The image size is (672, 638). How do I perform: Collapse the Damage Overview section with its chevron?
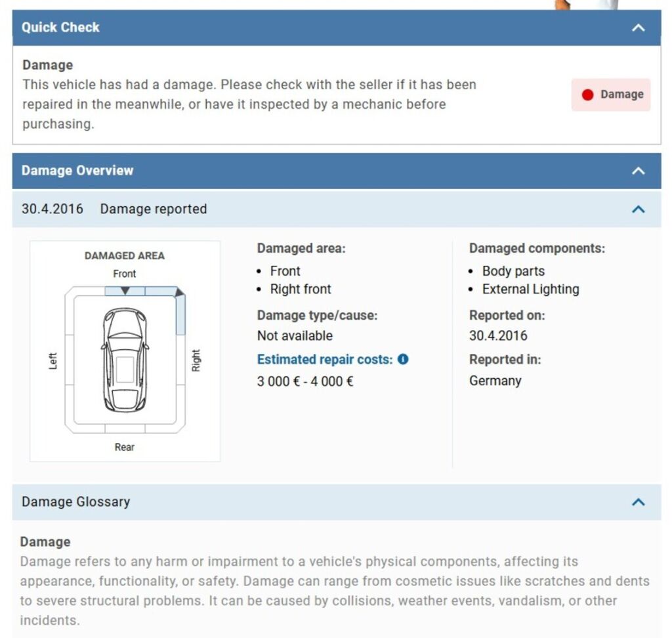(638, 171)
